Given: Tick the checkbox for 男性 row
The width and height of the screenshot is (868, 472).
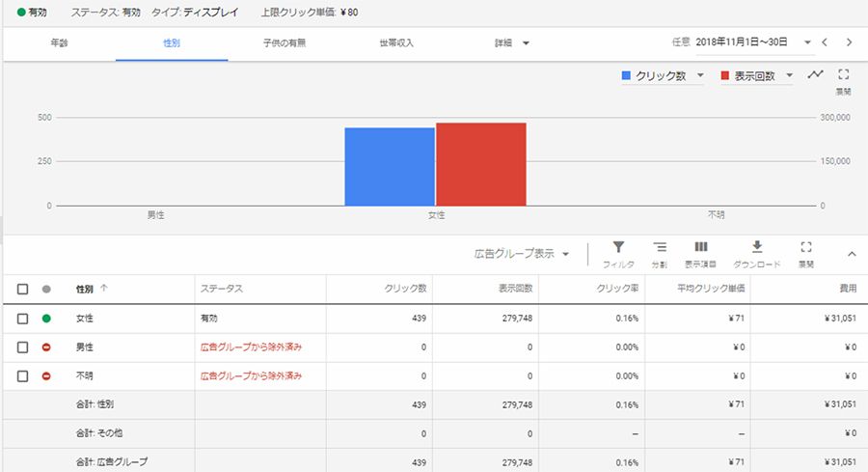Looking at the screenshot, I should (23, 347).
